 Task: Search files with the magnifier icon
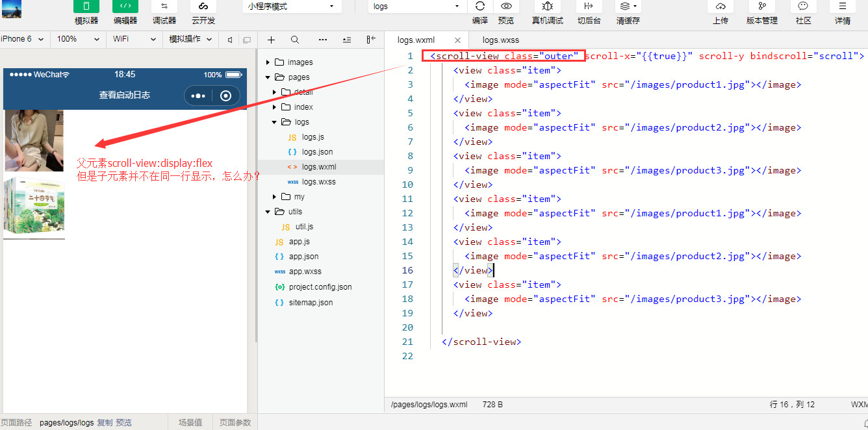point(295,40)
